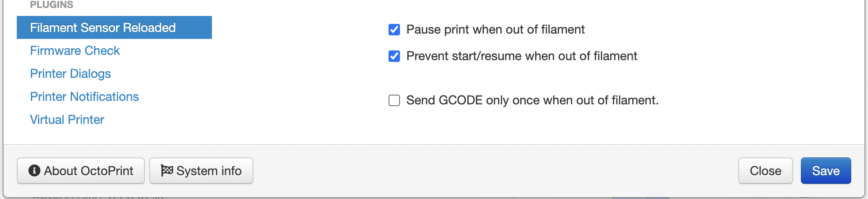Click the empty footer area between System info and Close
868x199 pixels.
pyautogui.click(x=495, y=171)
